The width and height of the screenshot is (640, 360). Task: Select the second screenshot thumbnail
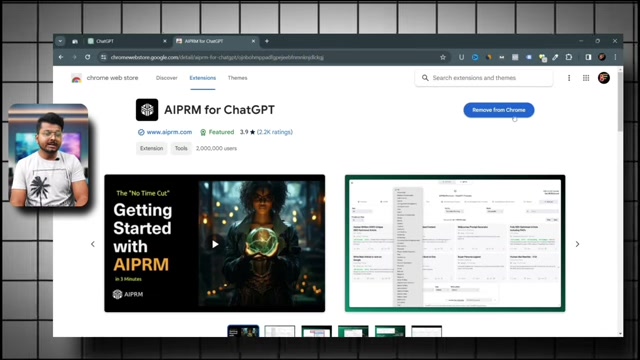click(x=280, y=331)
